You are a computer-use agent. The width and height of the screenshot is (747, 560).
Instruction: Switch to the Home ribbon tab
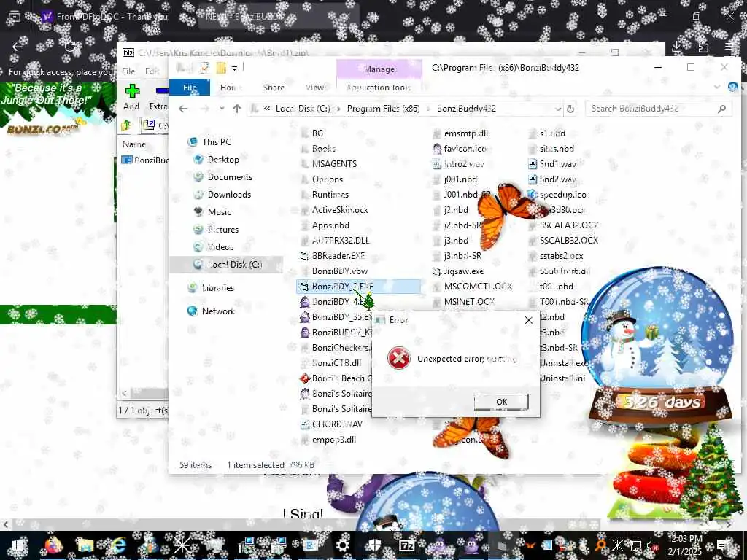tap(231, 87)
